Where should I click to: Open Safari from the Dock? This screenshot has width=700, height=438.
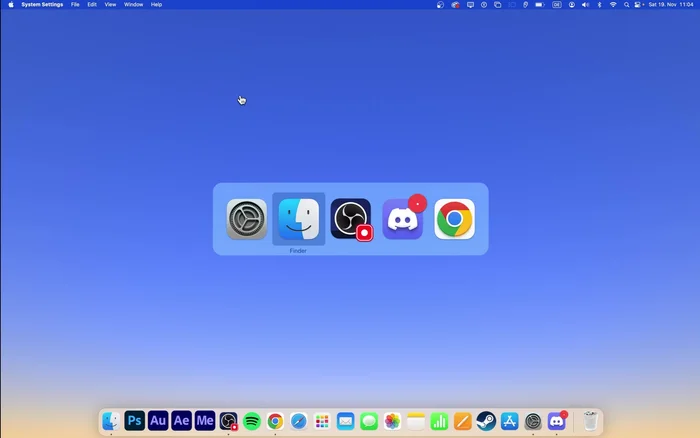point(299,421)
